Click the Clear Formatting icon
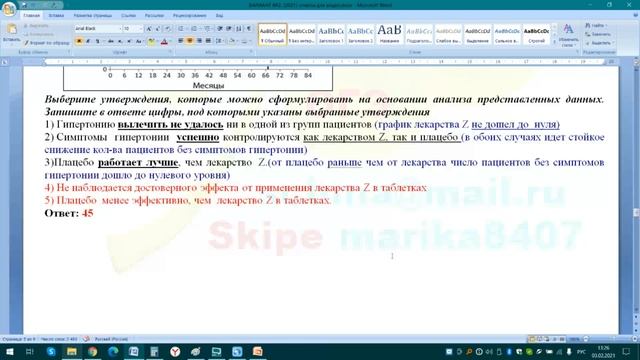Viewport: 640px width, 360px height. click(x=168, y=29)
